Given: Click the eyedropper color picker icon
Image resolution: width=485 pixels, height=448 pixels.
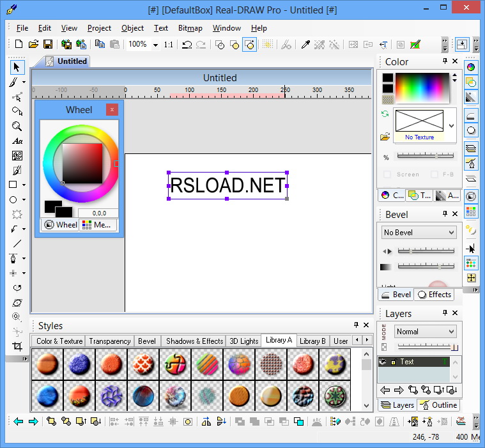Looking at the screenshot, I should point(305,45).
